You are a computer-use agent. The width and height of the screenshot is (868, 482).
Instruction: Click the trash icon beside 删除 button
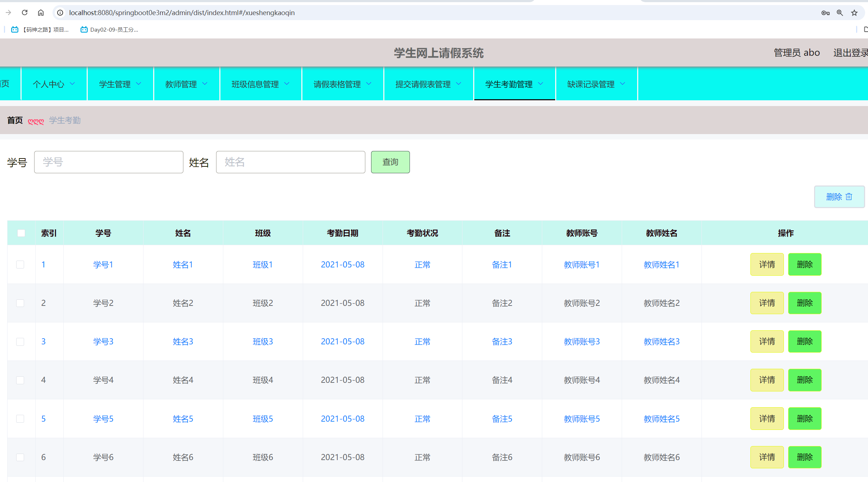849,197
